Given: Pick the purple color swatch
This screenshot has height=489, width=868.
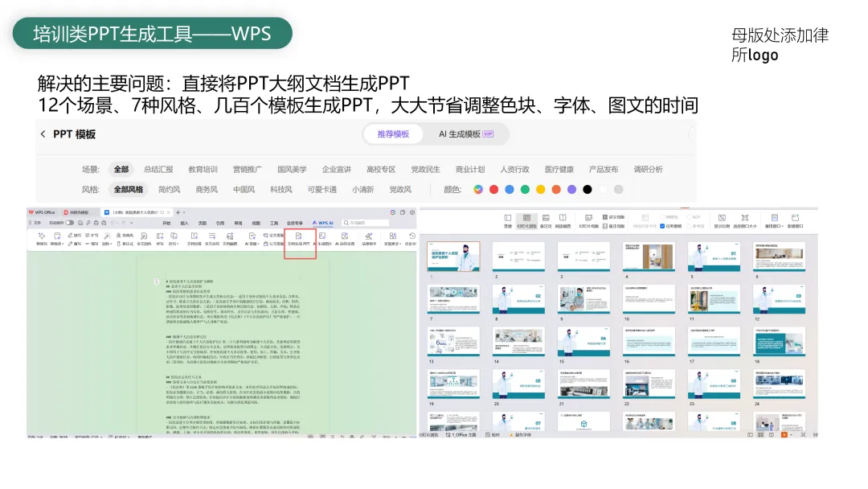Looking at the screenshot, I should click(572, 189).
